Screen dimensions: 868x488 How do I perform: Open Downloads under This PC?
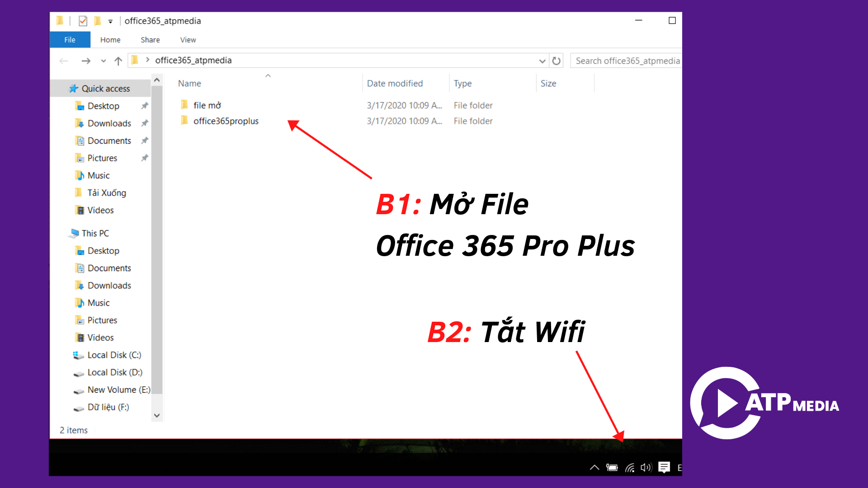click(109, 286)
